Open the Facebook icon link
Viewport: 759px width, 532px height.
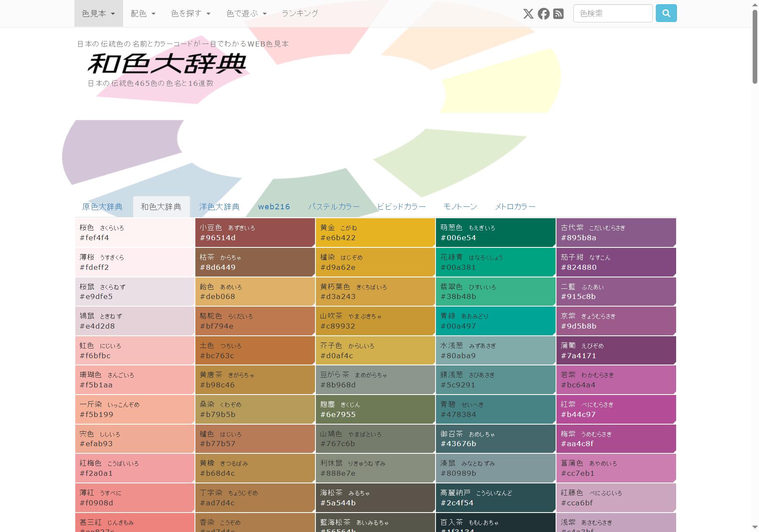[x=543, y=14]
